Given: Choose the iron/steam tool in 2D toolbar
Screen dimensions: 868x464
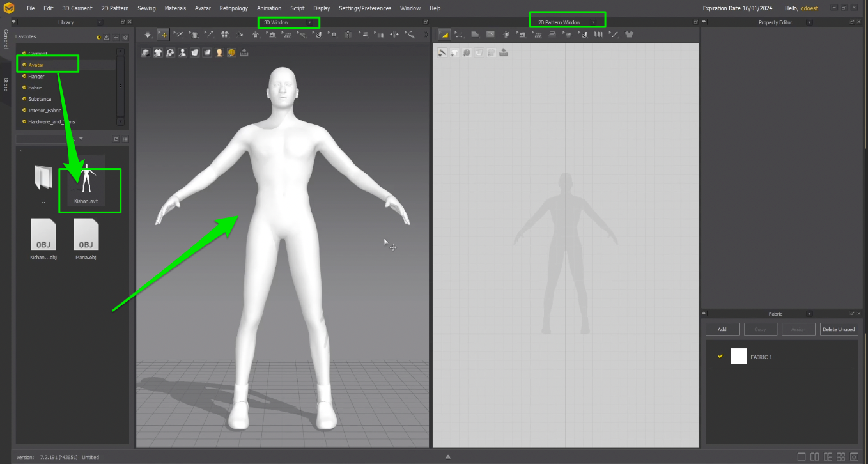Looking at the screenshot, I should point(552,35).
